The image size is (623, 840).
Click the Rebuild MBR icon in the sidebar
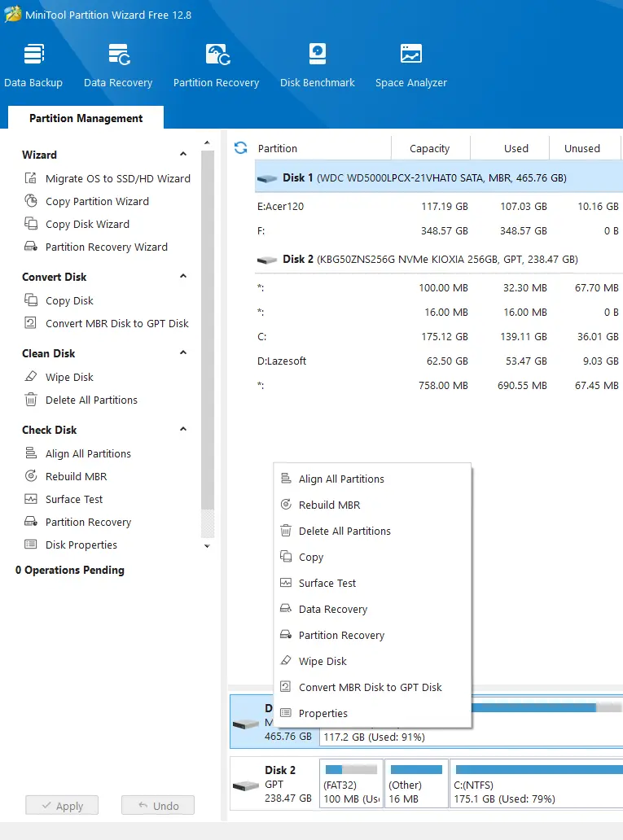31,475
